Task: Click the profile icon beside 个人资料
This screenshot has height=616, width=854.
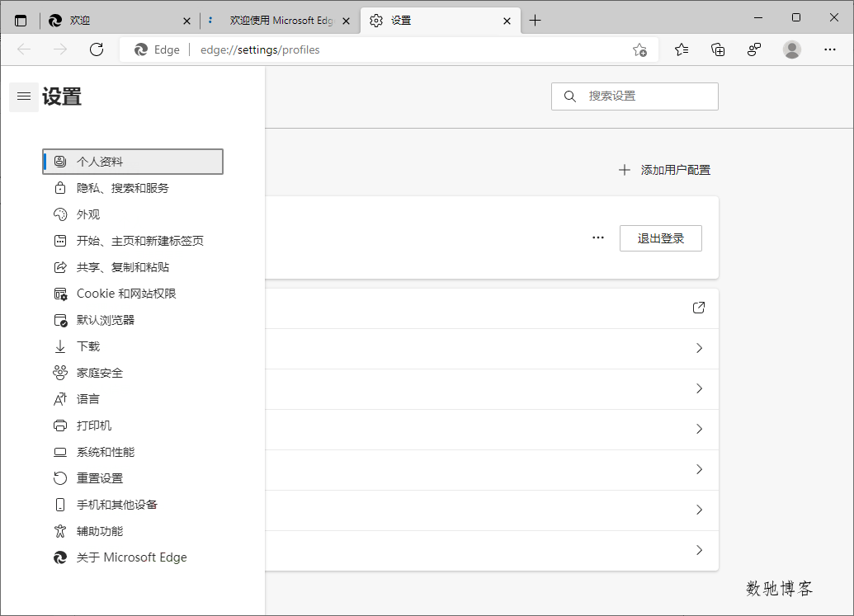Action: pyautogui.click(x=60, y=162)
